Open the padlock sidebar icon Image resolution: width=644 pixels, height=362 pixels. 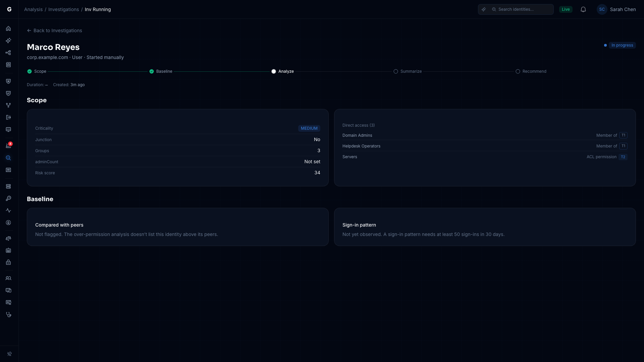(8, 262)
